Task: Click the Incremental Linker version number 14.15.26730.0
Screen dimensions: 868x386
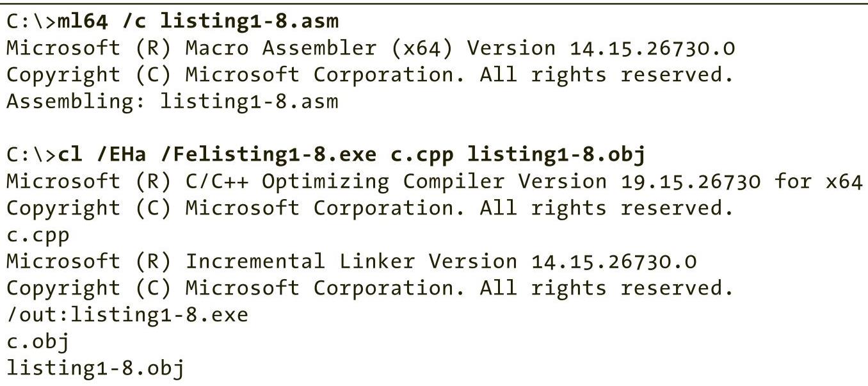Action: (614, 262)
